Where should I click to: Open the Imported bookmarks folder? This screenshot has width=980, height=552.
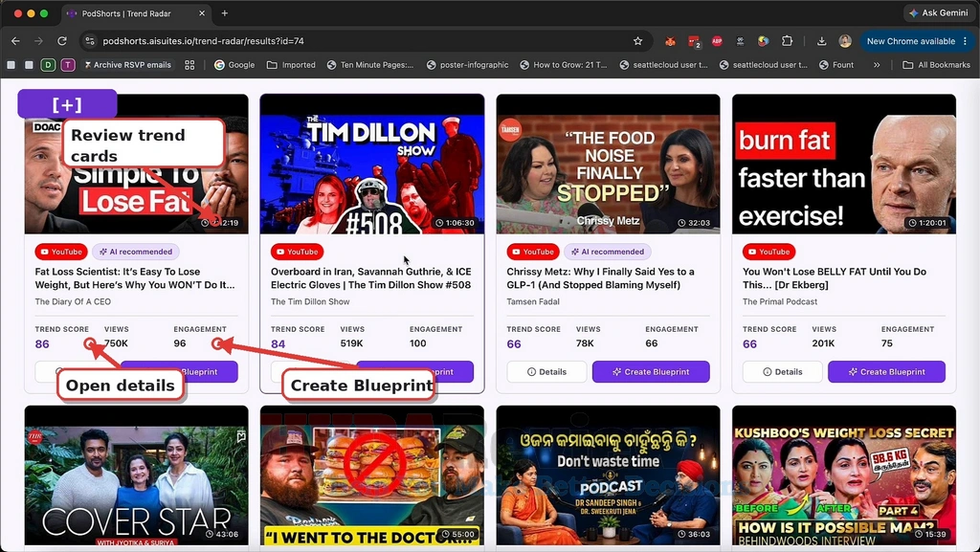pyautogui.click(x=291, y=65)
